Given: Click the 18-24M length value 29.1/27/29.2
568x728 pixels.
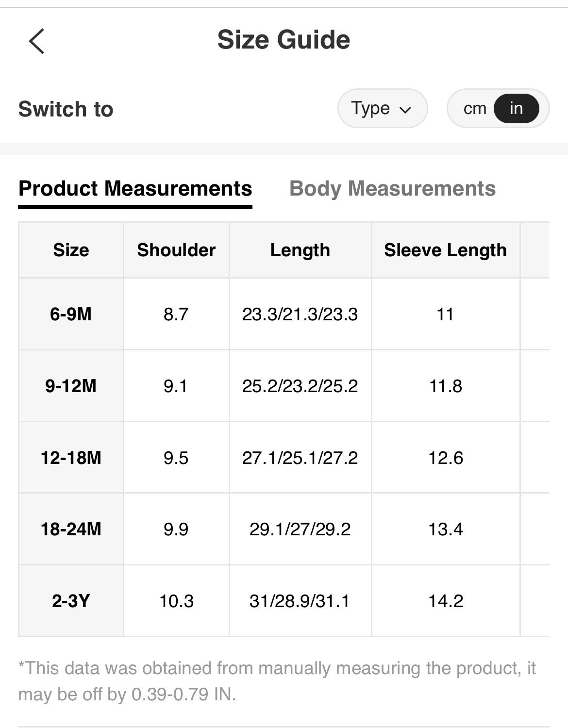Looking at the screenshot, I should click(x=300, y=529).
